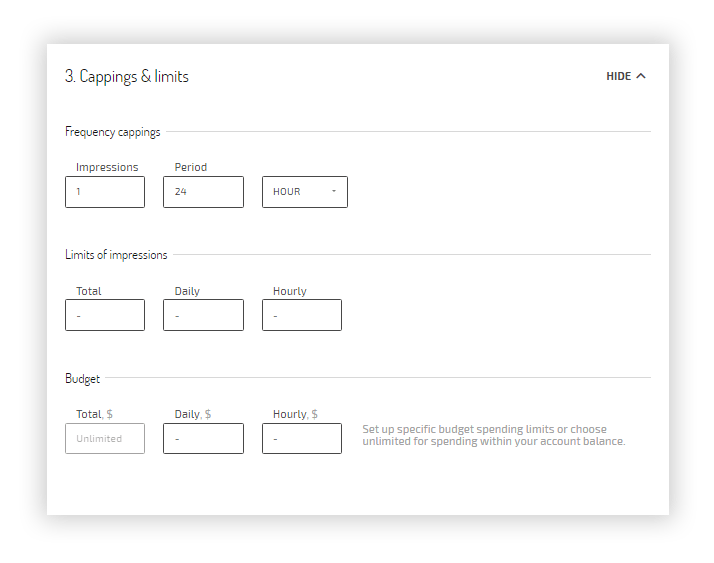
Task: Click the 'Total, $' label under Budget
Action: pyautogui.click(x=95, y=413)
